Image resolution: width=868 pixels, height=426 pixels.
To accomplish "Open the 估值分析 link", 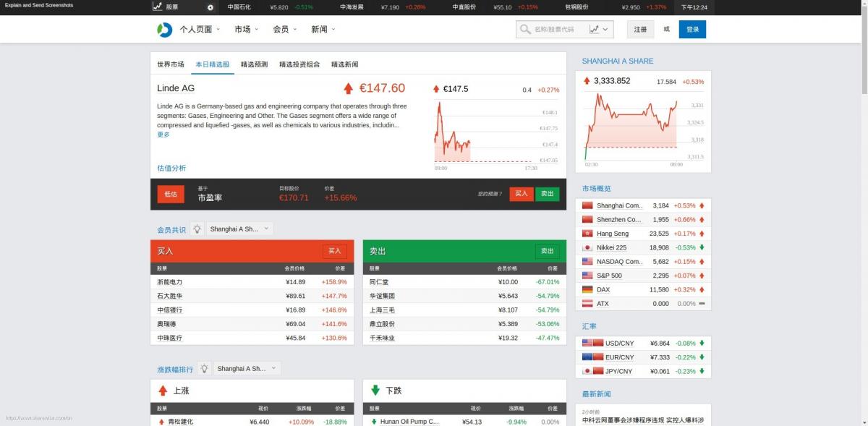I will [x=171, y=168].
